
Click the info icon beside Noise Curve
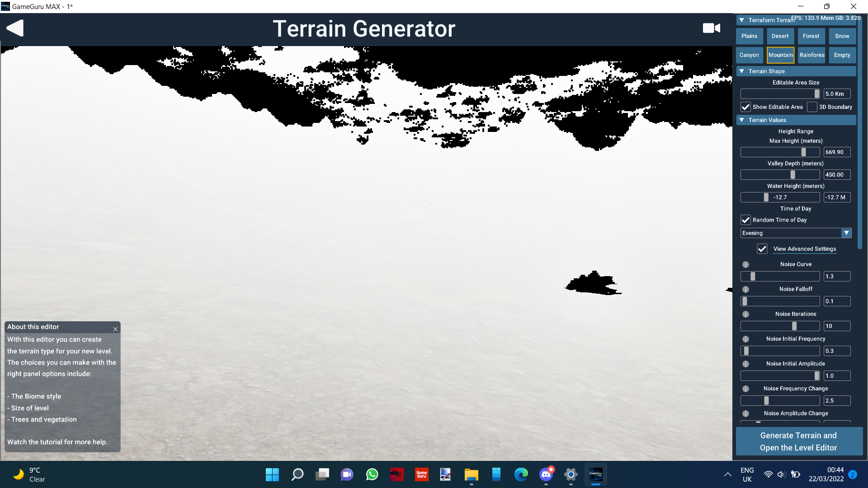[745, 264]
